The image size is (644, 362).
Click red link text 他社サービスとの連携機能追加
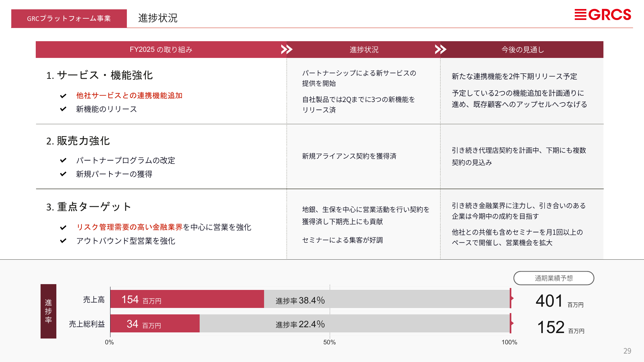[x=129, y=96]
